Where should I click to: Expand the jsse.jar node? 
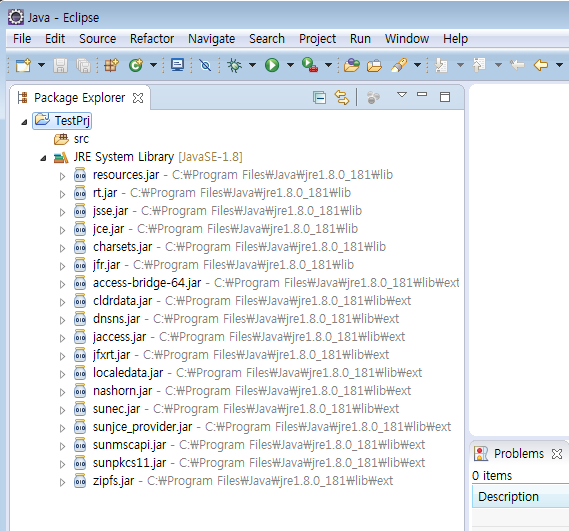tap(62, 212)
